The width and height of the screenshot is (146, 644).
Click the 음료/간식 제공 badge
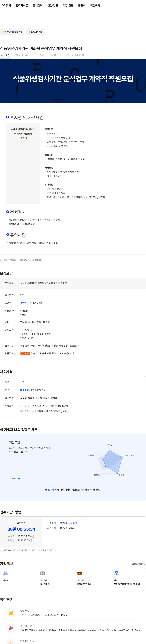point(35,32)
